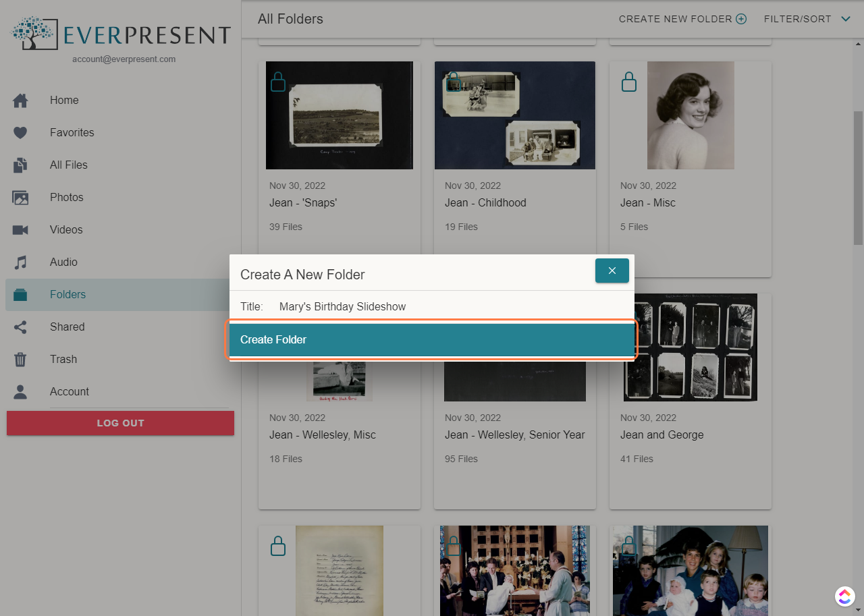Toggle lock on the church ceremony folder
This screenshot has width=864, height=616.
[x=454, y=546]
